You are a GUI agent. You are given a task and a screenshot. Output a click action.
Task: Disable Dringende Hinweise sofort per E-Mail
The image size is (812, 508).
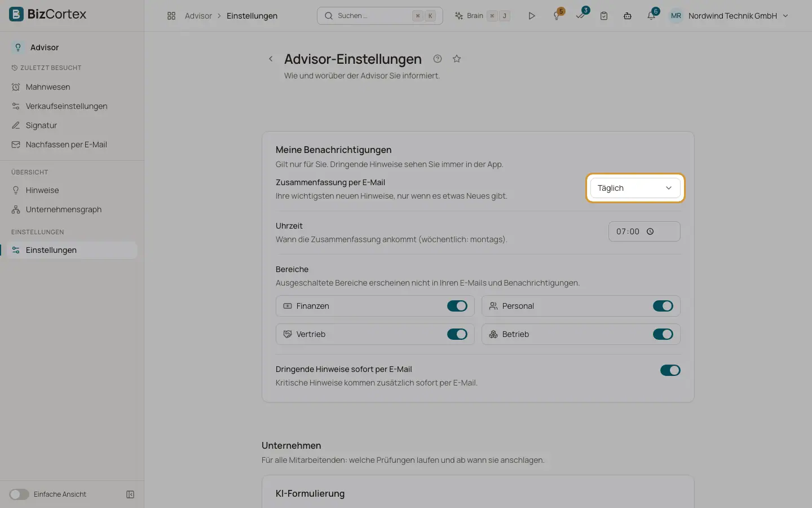coord(670,370)
